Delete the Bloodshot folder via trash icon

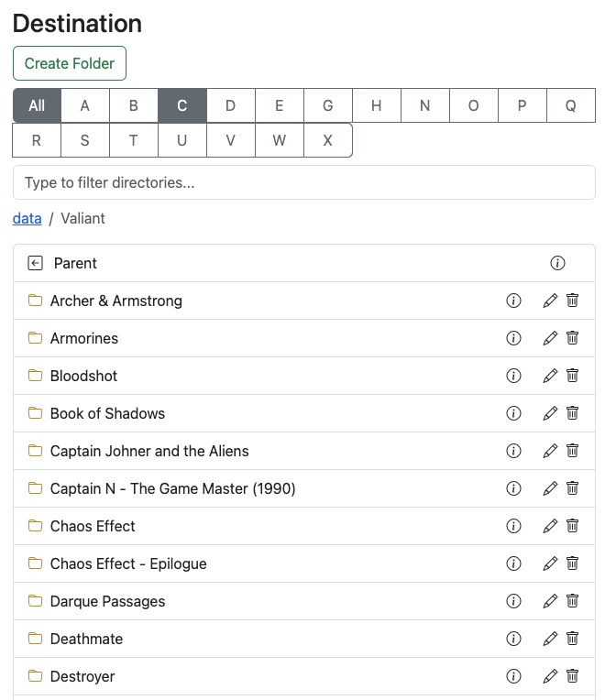[572, 376]
